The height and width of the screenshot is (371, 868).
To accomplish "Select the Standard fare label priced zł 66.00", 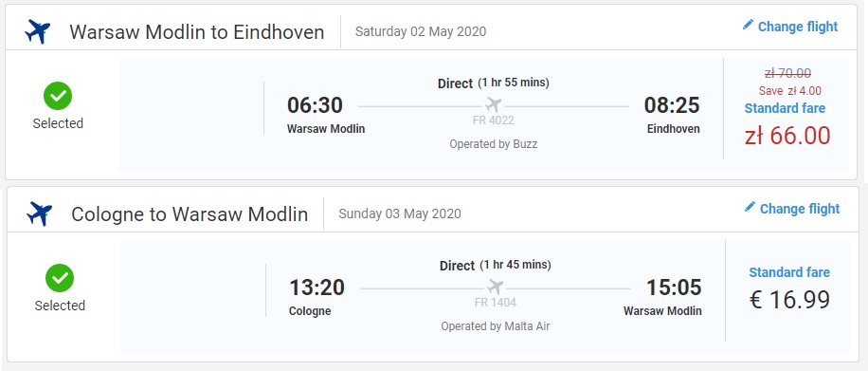I will point(785,108).
